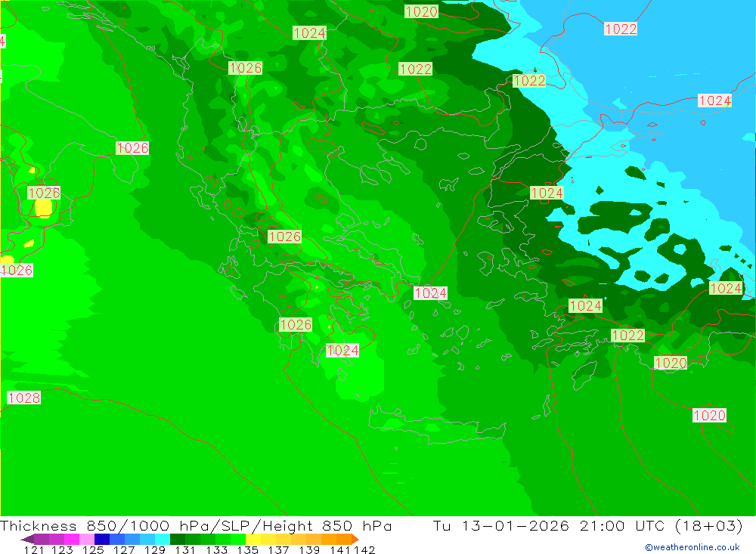Screen dimensions: 756x554
Task: Click the legend value 129
Action: click(155, 549)
